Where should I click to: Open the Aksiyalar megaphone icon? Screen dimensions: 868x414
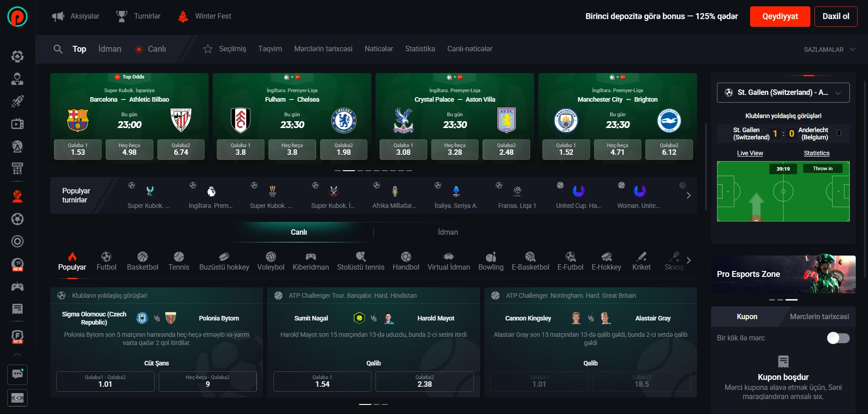(58, 16)
